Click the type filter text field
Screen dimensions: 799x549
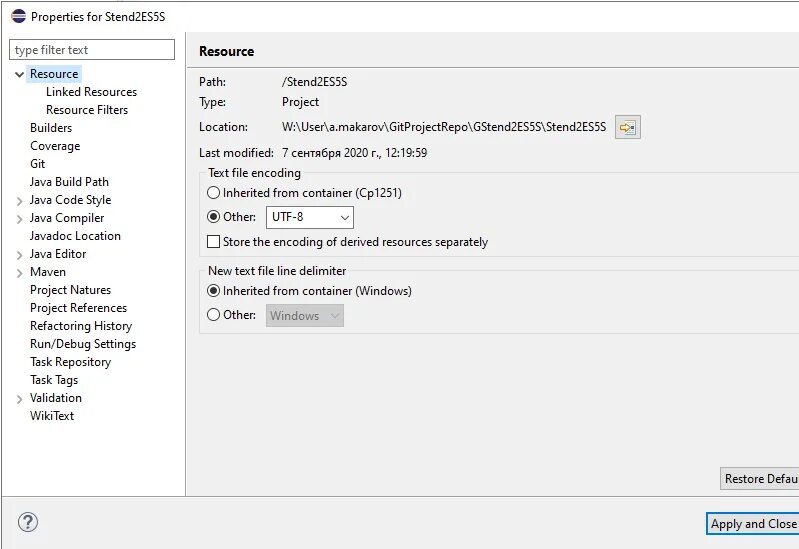pyautogui.click(x=92, y=50)
